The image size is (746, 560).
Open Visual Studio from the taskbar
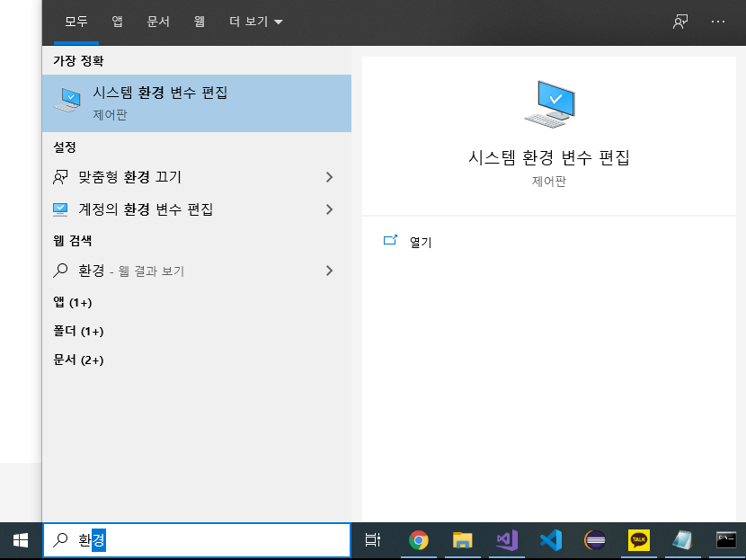coord(507,540)
